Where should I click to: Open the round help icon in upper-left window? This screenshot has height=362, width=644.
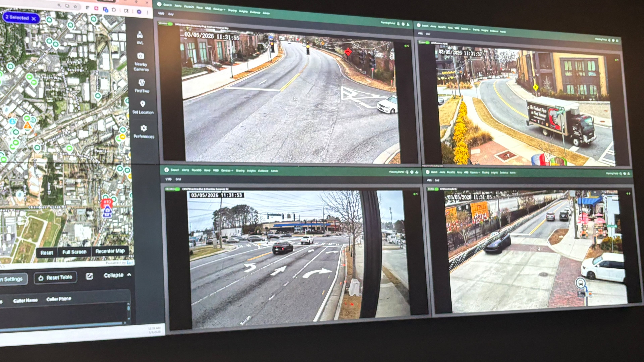[x=403, y=24]
